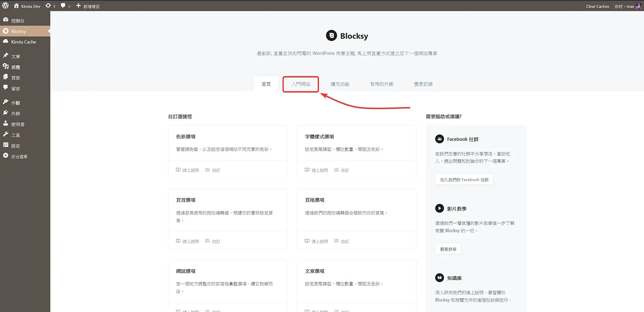Open 使用者 users in sidebar

pyautogui.click(x=25, y=124)
